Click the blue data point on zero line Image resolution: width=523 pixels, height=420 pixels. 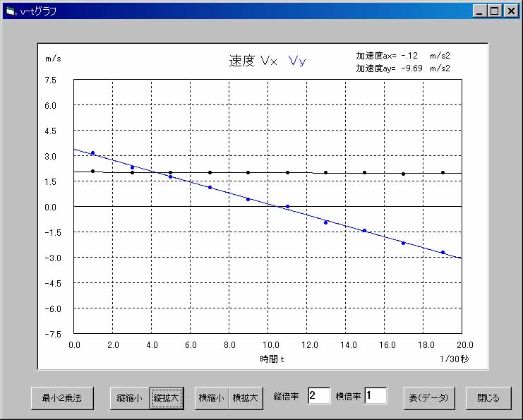click(287, 206)
